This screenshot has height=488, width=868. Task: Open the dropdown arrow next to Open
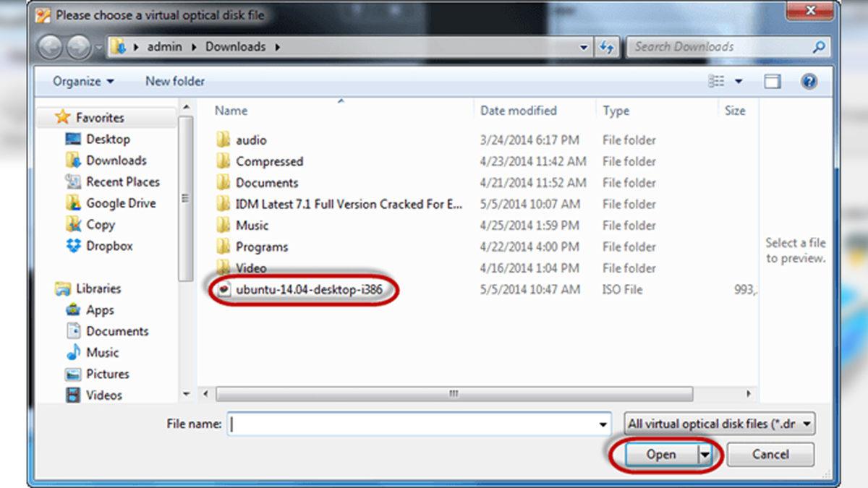point(702,455)
